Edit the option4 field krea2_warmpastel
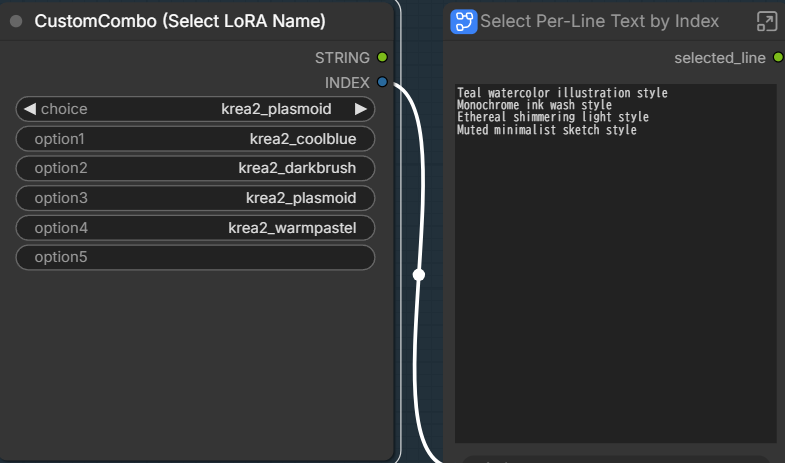 (195, 228)
